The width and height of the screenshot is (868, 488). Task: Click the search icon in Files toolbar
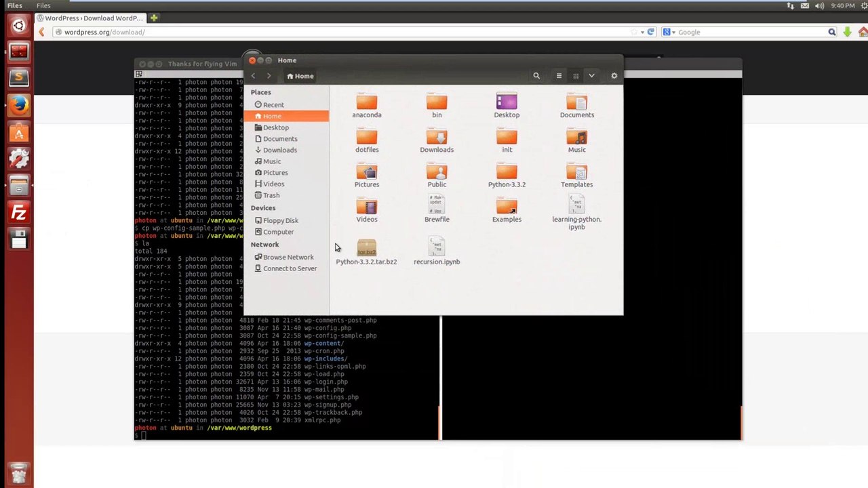(x=536, y=76)
